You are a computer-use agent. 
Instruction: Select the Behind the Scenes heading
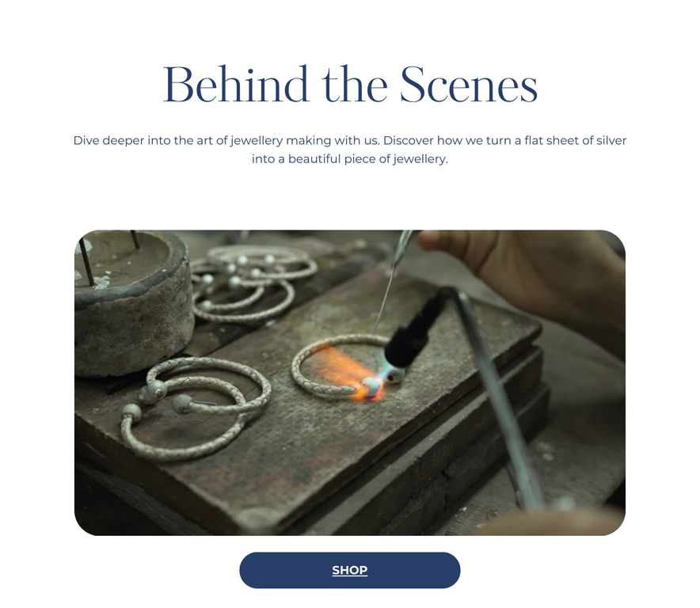[350, 85]
